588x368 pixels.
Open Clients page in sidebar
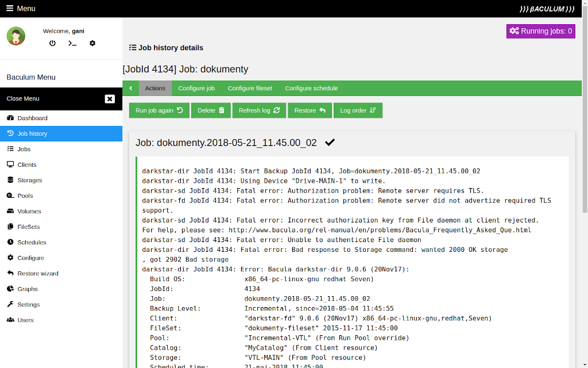click(x=61, y=164)
